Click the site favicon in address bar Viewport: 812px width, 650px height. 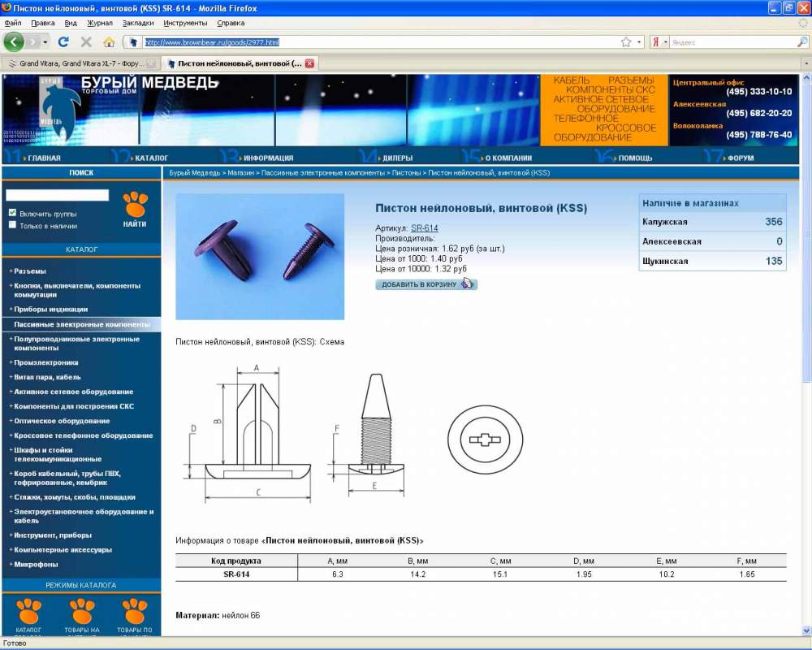134,42
